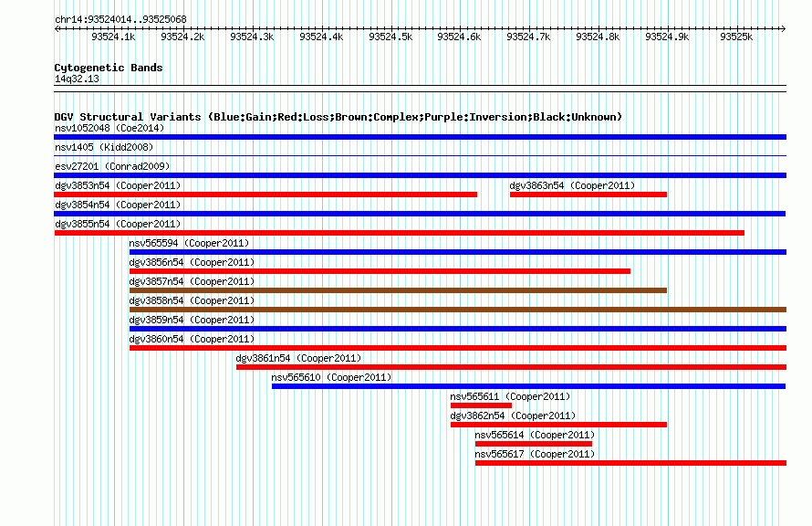The height and width of the screenshot is (526, 812).
Task: Click the brown bar under dgv3857n54
Action: [x=398, y=290]
